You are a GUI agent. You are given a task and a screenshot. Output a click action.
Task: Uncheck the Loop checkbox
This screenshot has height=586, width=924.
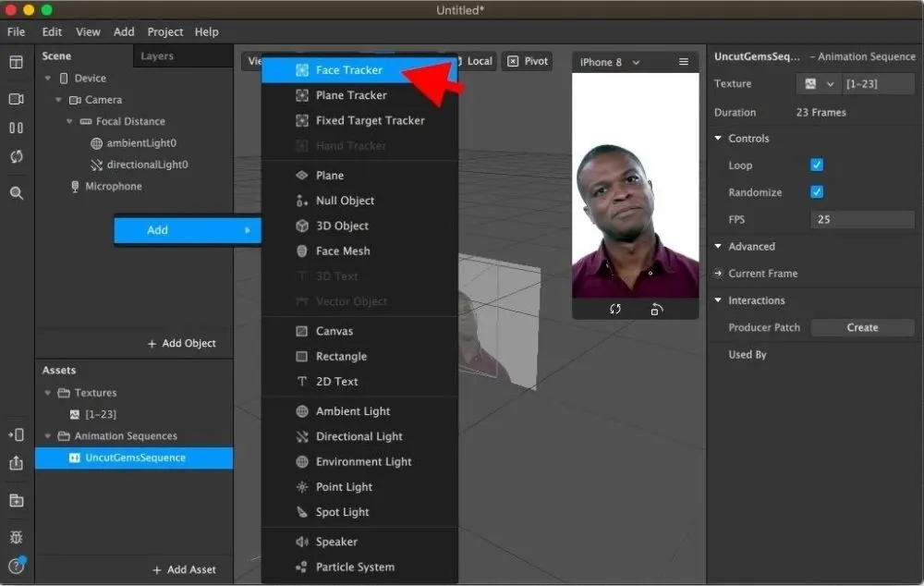(x=817, y=165)
